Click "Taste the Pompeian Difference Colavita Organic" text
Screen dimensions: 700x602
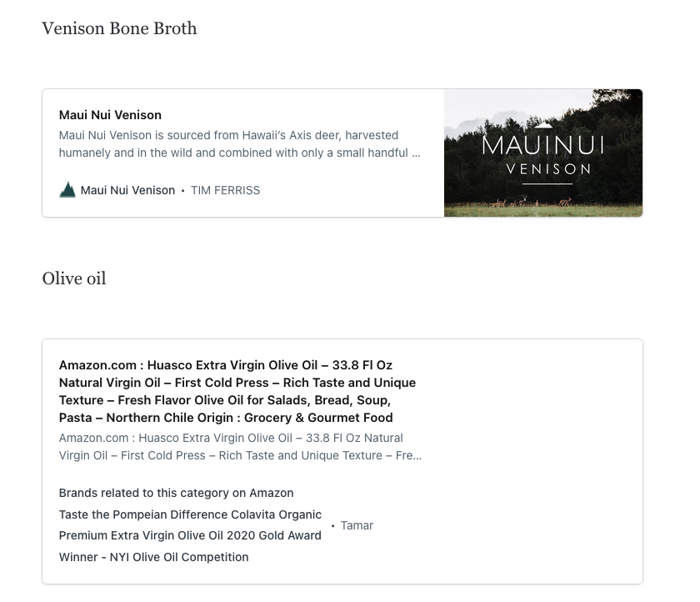coord(190,514)
